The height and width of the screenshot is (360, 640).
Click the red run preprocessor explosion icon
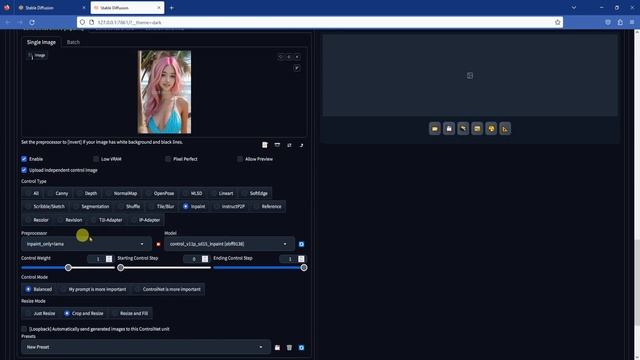click(x=158, y=244)
